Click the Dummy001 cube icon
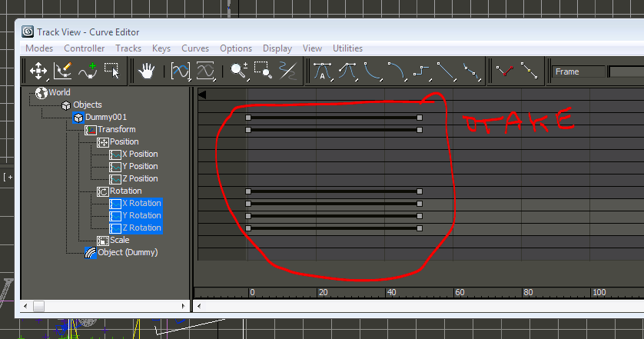644x339 pixels. pos(78,118)
